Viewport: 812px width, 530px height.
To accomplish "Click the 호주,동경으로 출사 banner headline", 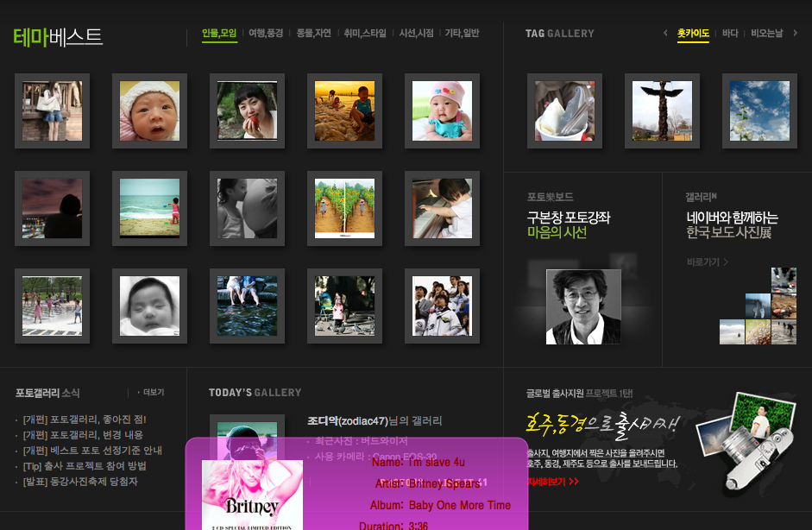I will [x=602, y=424].
